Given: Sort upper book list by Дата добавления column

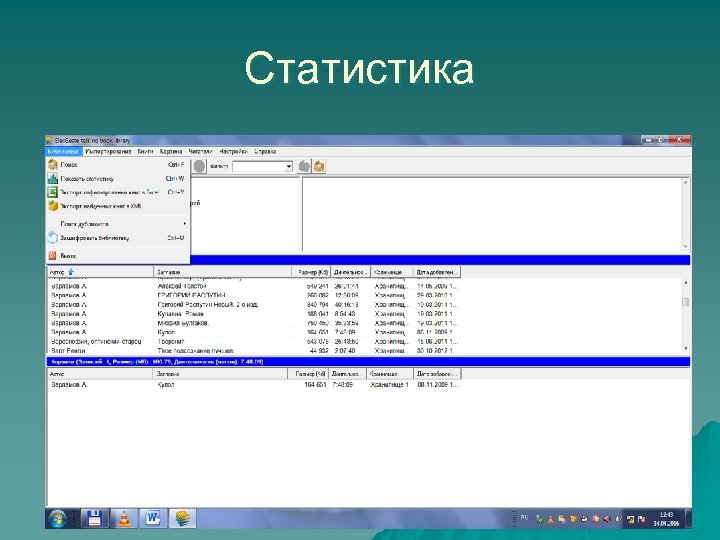Looking at the screenshot, I should [437, 272].
